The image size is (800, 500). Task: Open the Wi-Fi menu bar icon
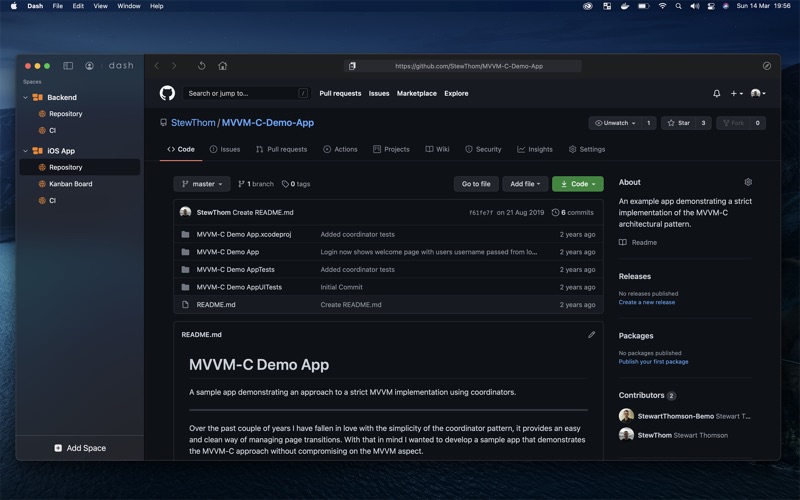(x=662, y=6)
